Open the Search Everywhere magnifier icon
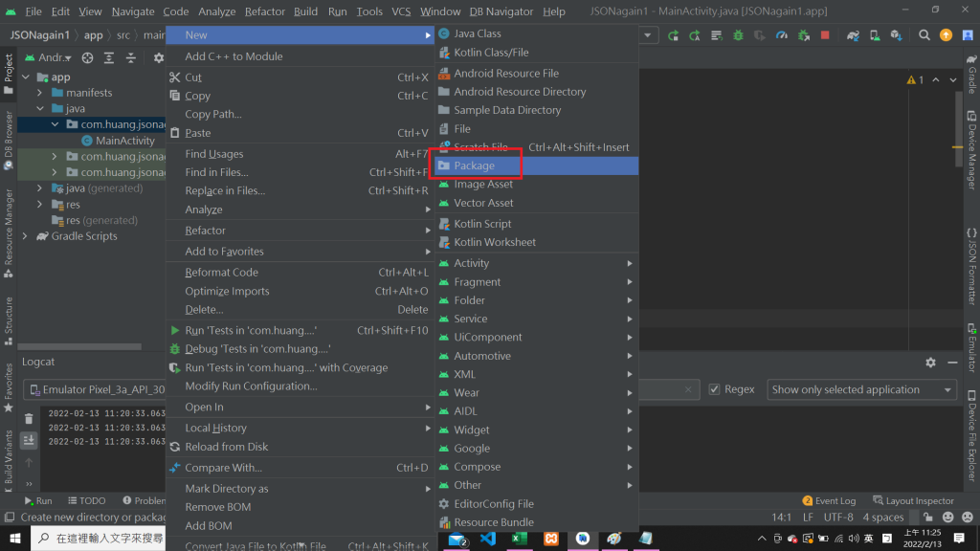980x551 pixels. pos(924,35)
